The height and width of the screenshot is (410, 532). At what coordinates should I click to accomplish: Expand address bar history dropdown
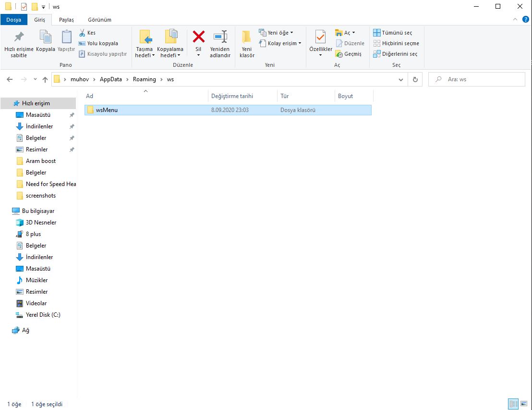[401, 79]
